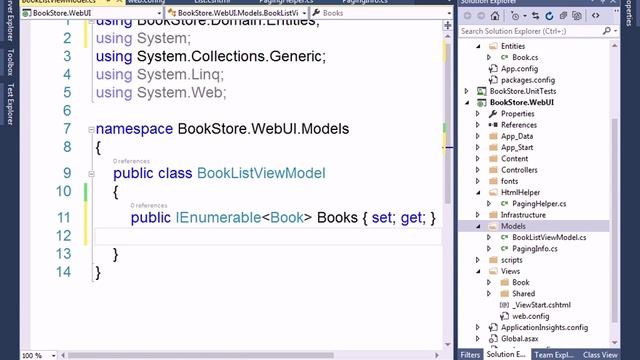Click the References node icon
This screenshot has height=360, width=640.
[x=493, y=125]
